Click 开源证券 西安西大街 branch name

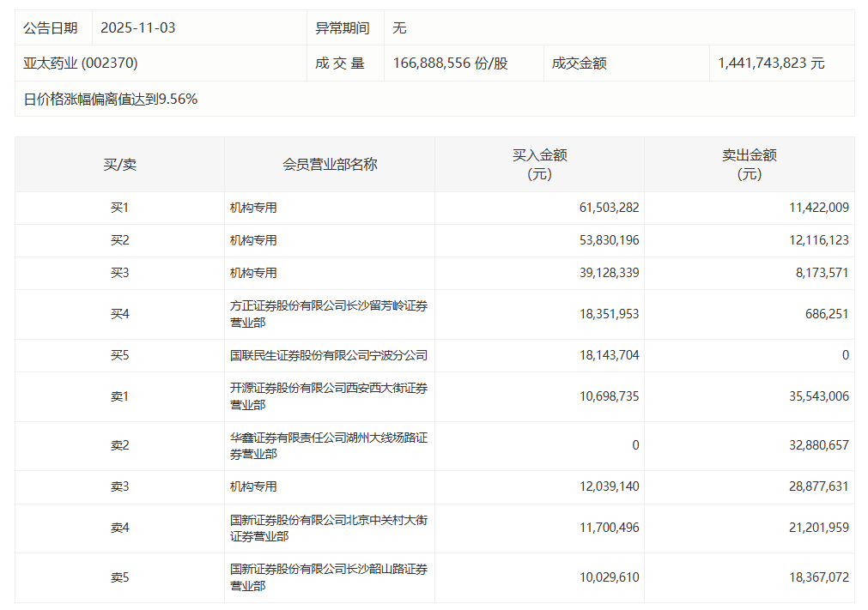click(x=328, y=396)
